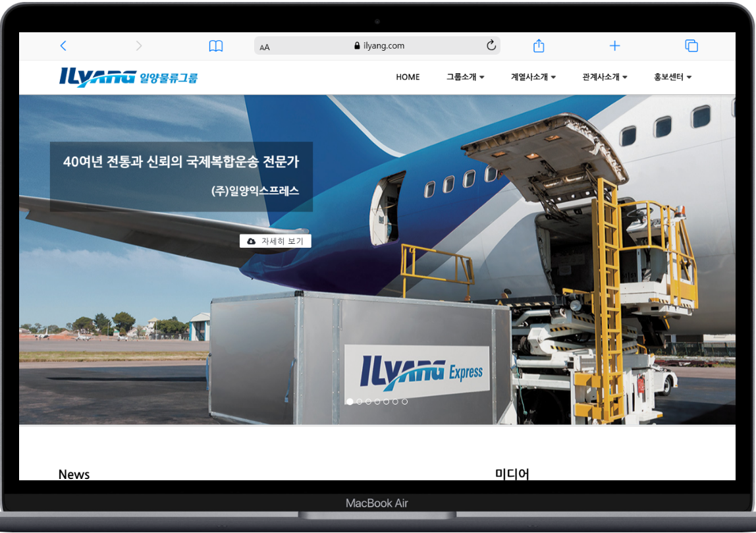The width and height of the screenshot is (756, 533).
Task: Expand the 그룹소개 dropdown menu
Action: pyautogui.click(x=465, y=77)
